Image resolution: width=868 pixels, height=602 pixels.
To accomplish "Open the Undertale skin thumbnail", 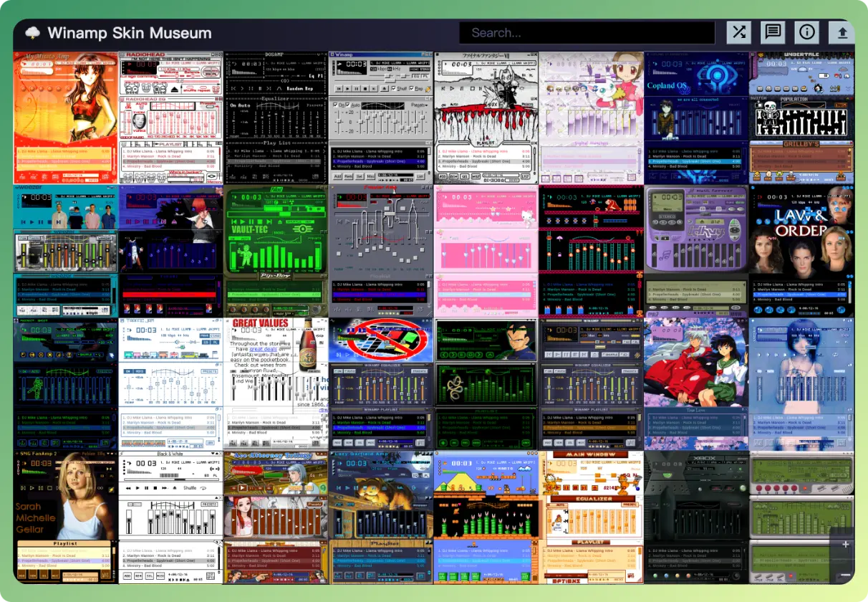I will pos(801,118).
